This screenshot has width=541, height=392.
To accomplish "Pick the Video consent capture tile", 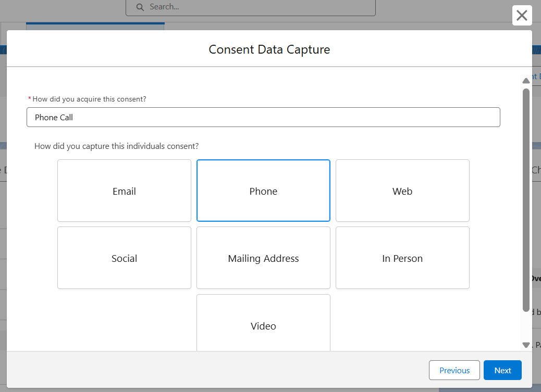I will [x=263, y=323].
